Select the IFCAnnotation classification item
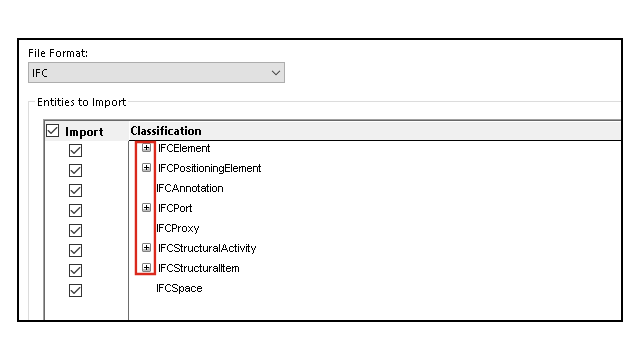 coord(190,188)
